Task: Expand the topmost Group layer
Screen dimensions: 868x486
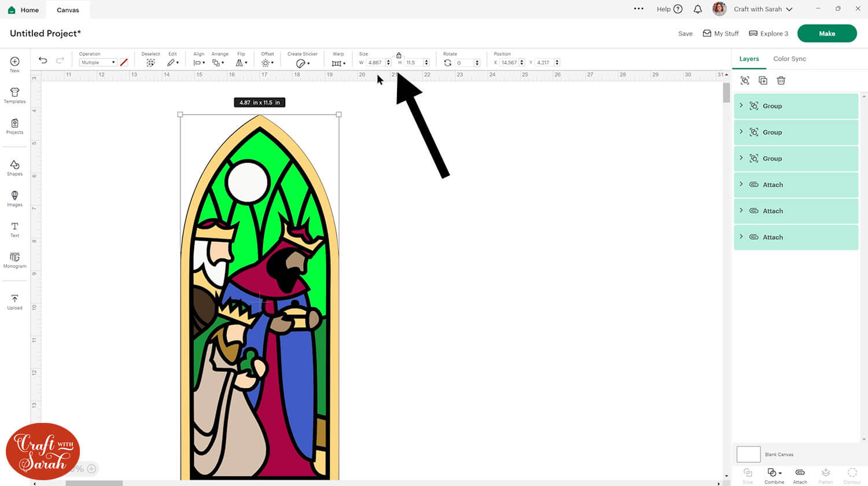Action: tap(741, 106)
